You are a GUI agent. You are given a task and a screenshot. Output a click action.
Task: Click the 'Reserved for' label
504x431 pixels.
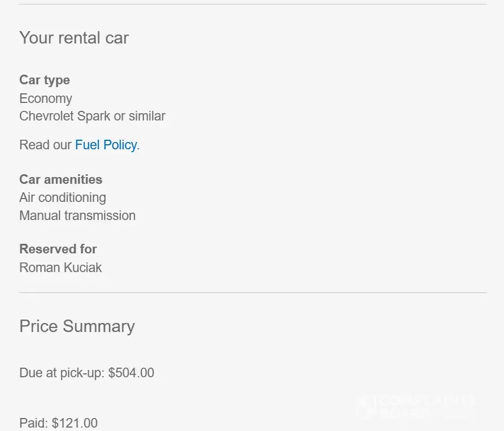point(58,249)
